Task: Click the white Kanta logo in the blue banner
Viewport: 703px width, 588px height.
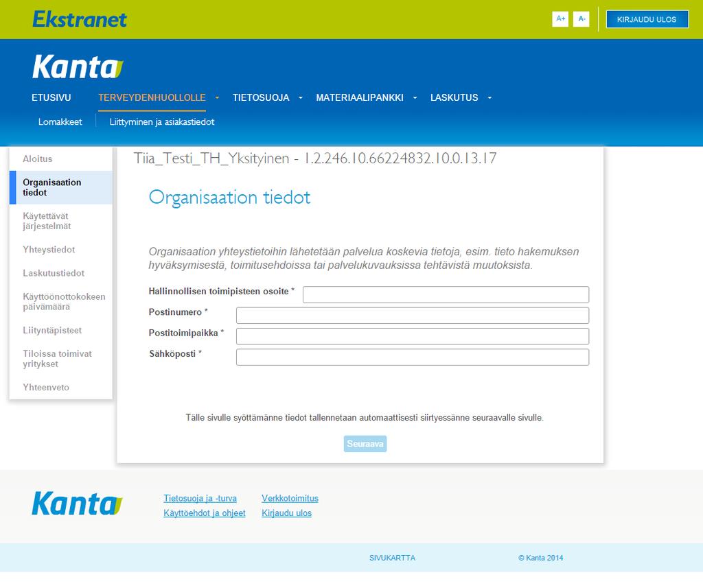Action: (x=78, y=67)
